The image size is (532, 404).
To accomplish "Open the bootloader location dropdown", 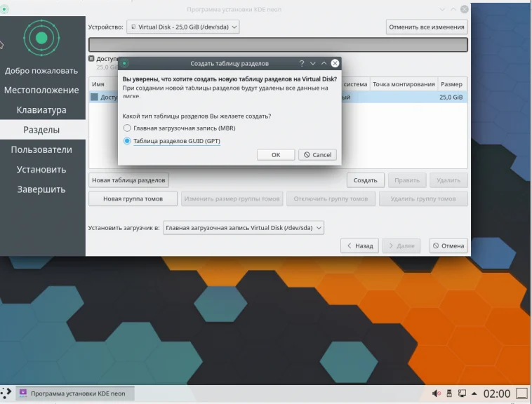I will click(244, 228).
